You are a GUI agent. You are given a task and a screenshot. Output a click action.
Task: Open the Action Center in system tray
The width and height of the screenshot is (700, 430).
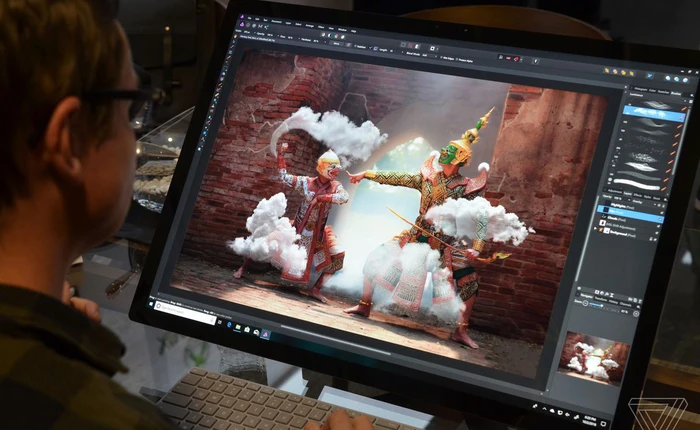coord(604,424)
